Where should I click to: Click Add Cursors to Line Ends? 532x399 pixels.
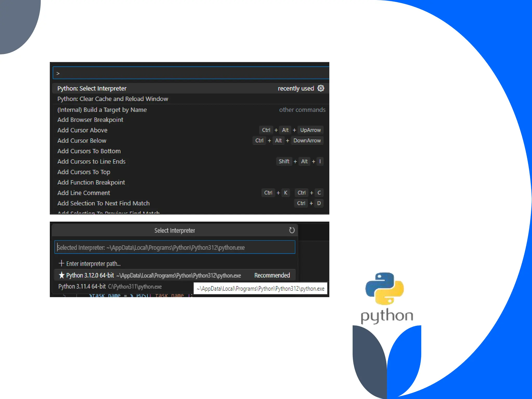tap(91, 162)
